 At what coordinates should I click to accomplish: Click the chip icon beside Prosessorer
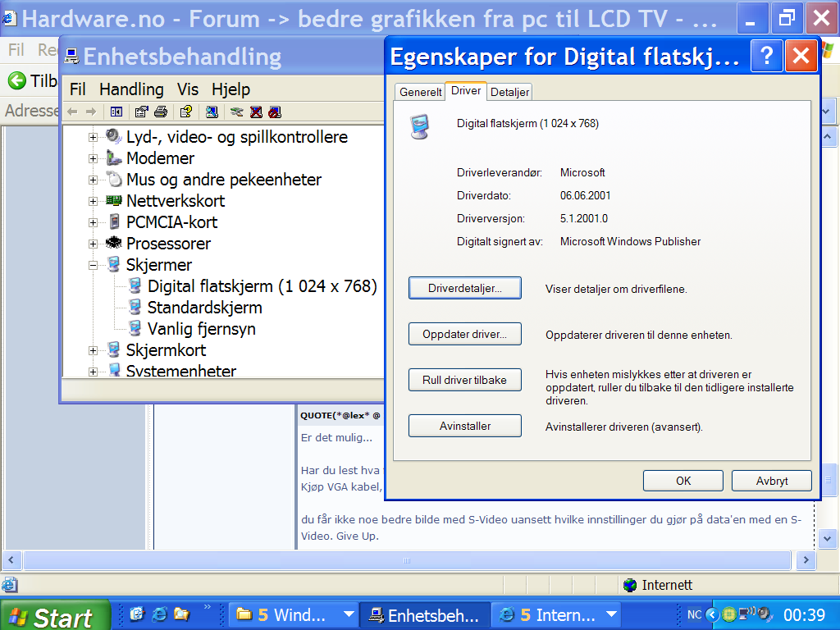(113, 243)
